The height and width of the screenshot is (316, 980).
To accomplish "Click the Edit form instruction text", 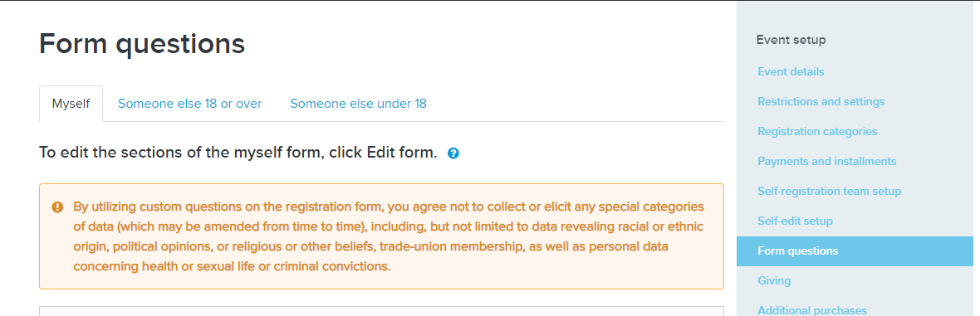I will coord(238,153).
